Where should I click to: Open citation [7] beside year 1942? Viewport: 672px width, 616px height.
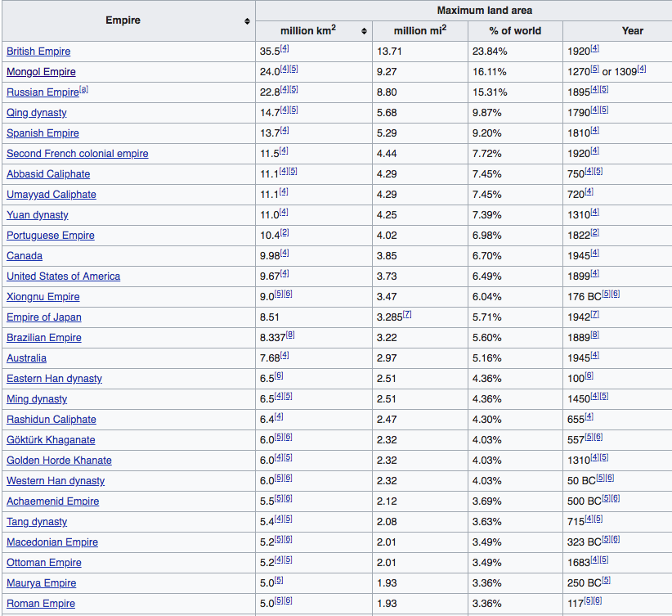pos(595,314)
